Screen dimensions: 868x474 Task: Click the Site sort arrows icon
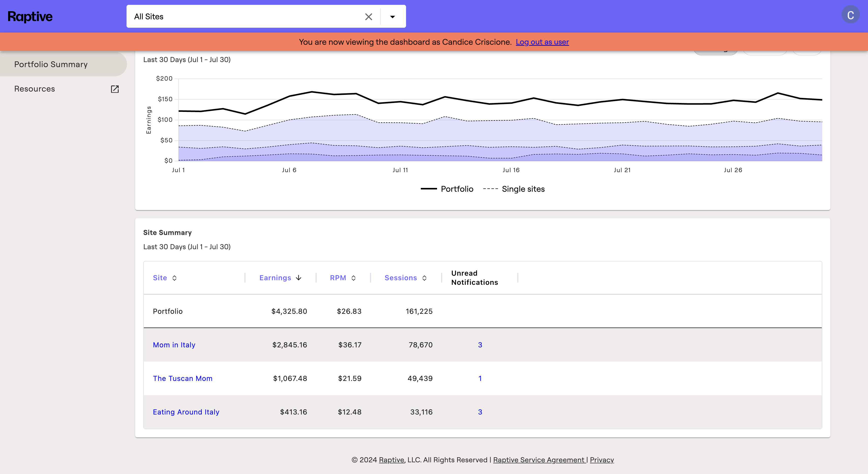pos(174,278)
